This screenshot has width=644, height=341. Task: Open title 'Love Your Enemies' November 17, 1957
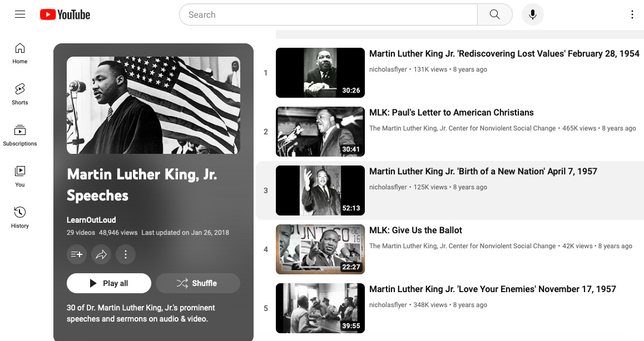pos(492,289)
